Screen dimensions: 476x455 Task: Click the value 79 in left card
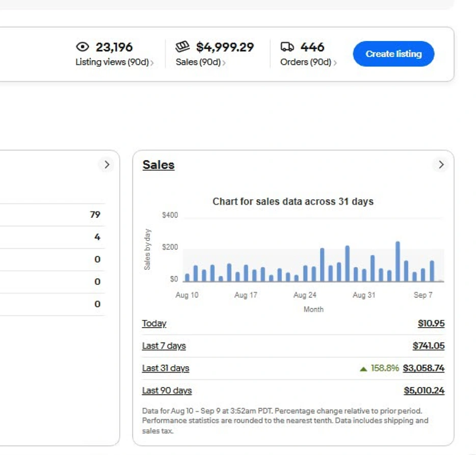coord(95,215)
